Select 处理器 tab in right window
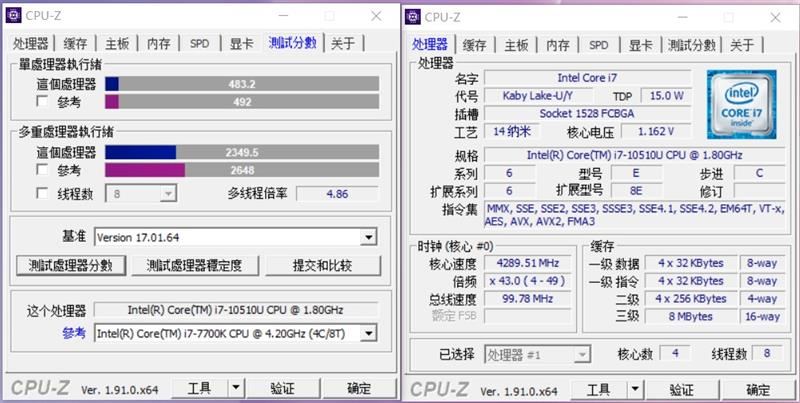Image resolution: width=800 pixels, height=403 pixels. click(x=430, y=44)
